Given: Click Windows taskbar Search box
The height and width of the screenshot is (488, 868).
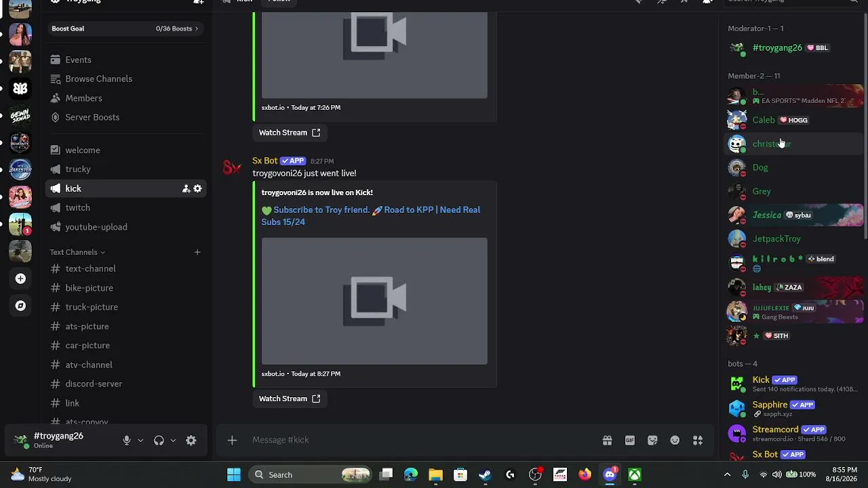Looking at the screenshot, I should [x=310, y=474].
